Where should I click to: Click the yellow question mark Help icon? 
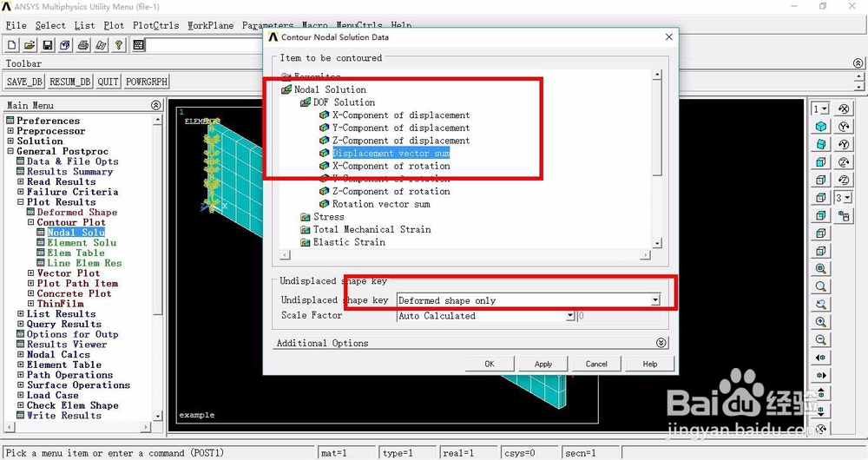tap(118, 45)
